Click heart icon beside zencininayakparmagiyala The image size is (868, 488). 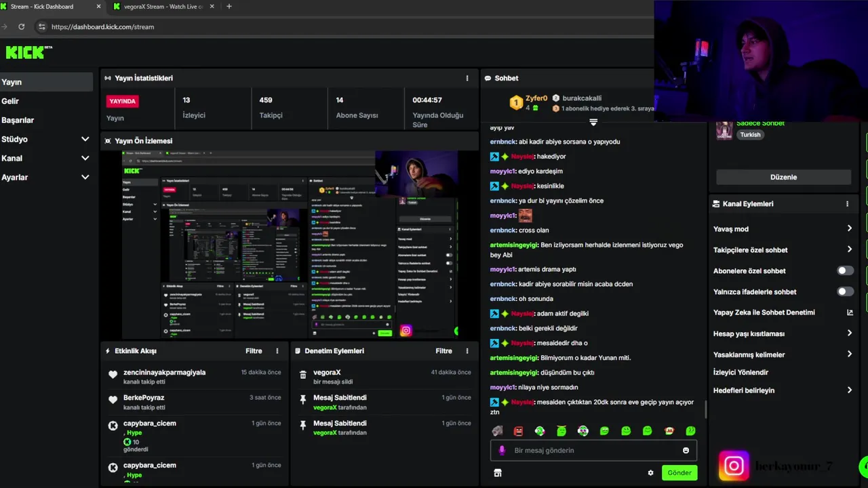113,374
